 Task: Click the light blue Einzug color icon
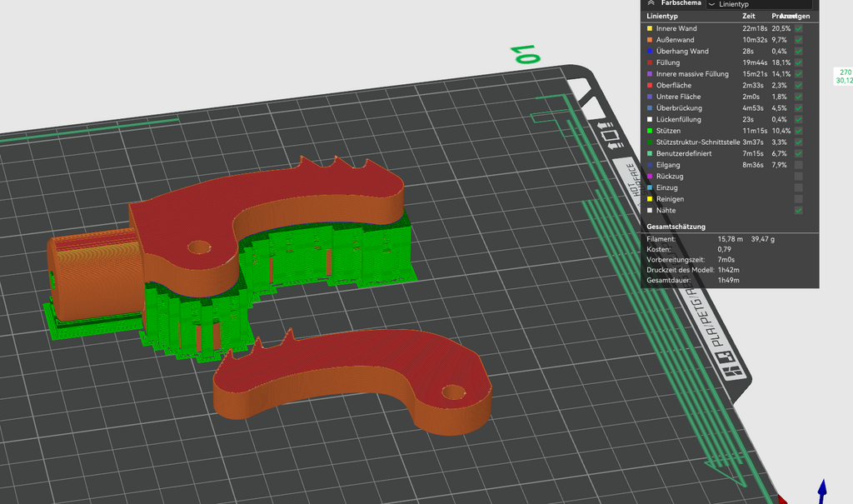click(x=650, y=187)
